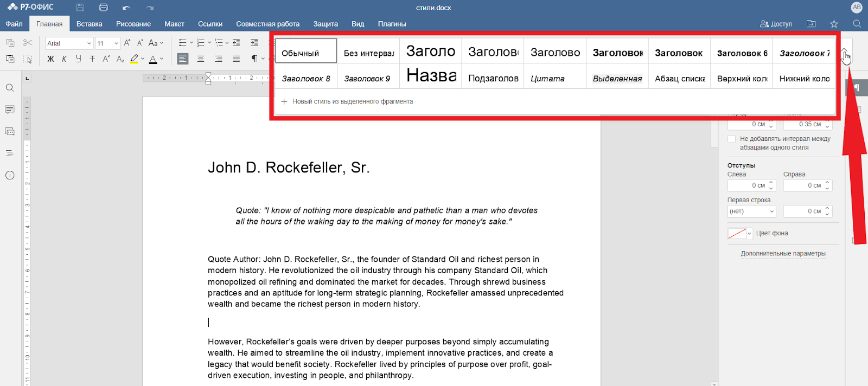Click the search magnifier in header

pyautogui.click(x=857, y=24)
